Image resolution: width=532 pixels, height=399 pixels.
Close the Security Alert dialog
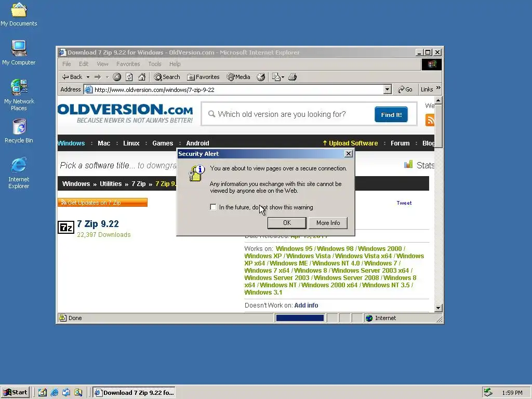[x=348, y=154]
